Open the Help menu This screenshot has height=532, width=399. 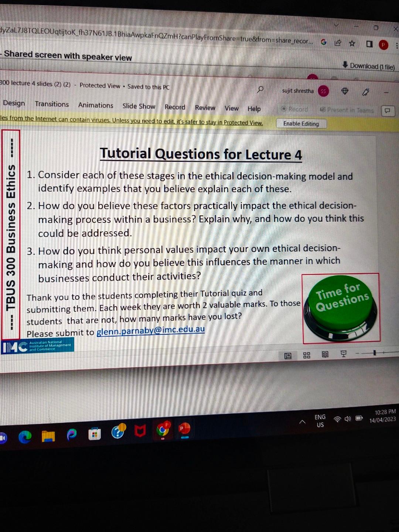pos(254,109)
